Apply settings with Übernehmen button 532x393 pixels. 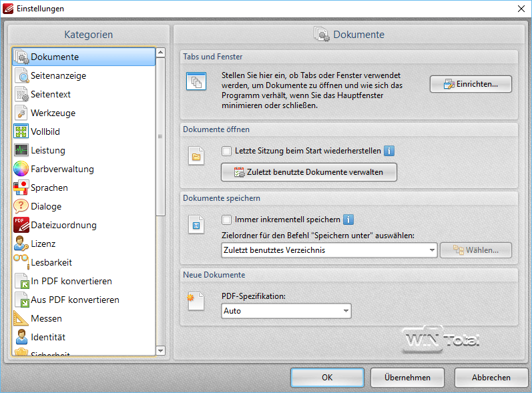(x=407, y=378)
